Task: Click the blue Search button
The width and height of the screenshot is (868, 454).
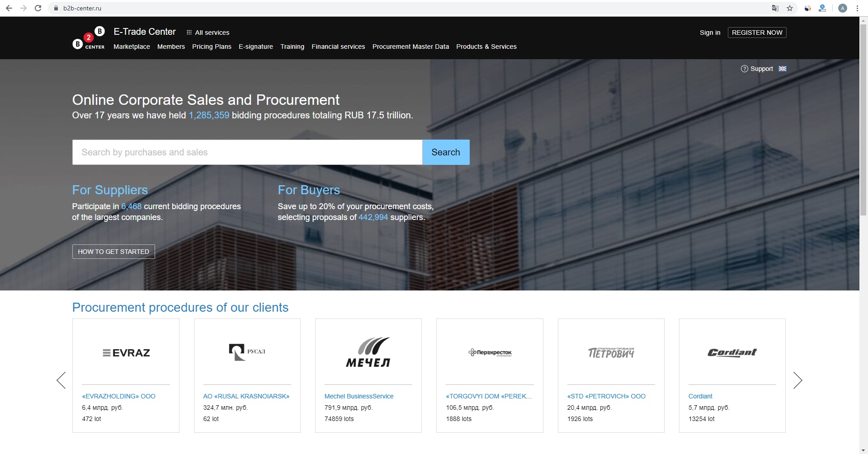Action: click(445, 152)
